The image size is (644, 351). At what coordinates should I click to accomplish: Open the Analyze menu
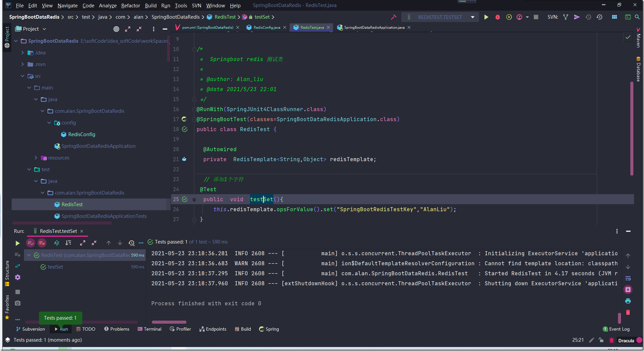coord(108,5)
